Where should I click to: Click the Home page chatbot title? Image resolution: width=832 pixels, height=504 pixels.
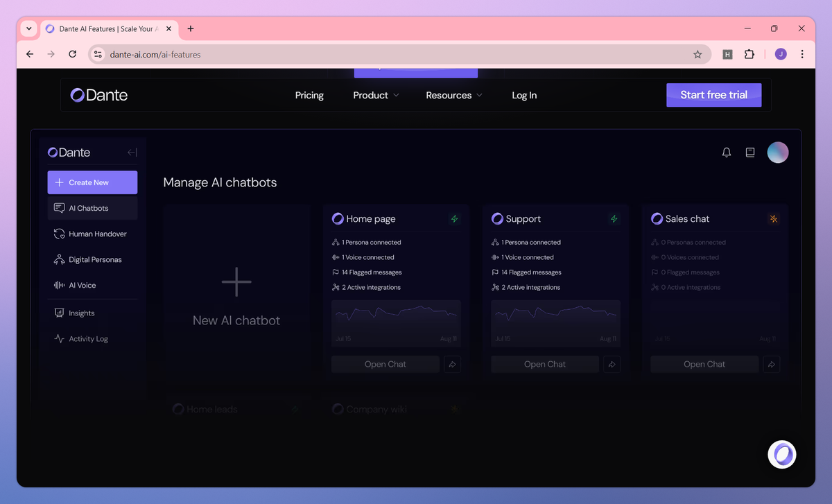371,218
